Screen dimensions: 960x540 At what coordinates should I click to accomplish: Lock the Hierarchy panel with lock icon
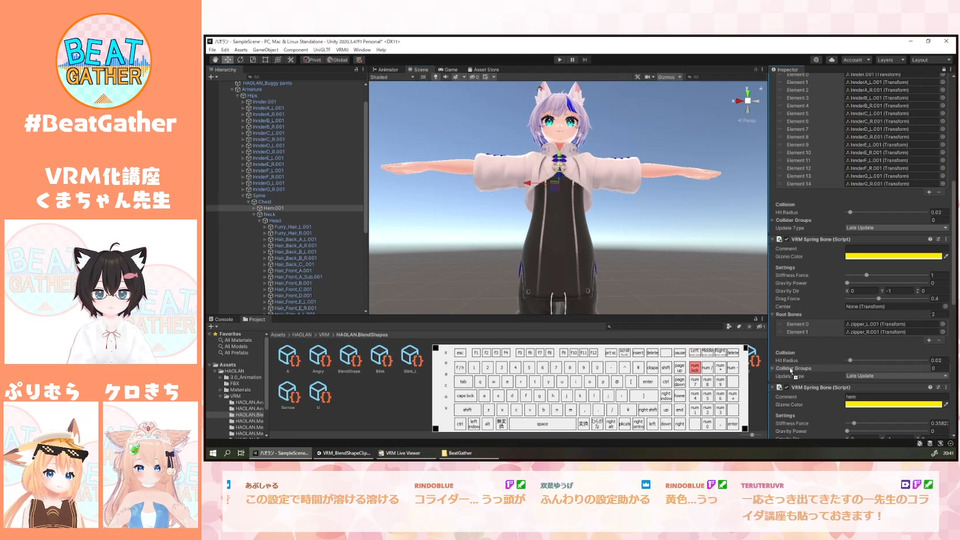[356, 70]
